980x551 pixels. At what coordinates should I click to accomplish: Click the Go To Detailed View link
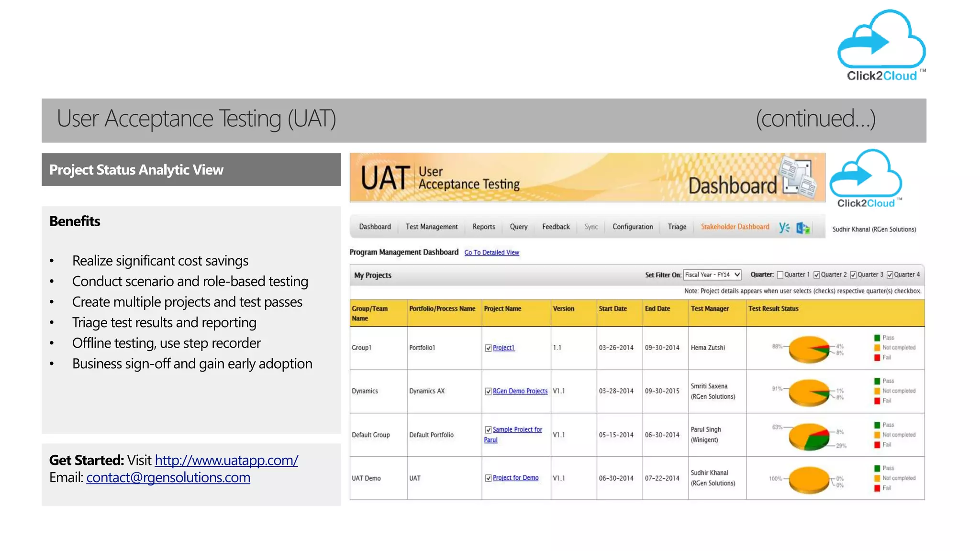(x=491, y=253)
